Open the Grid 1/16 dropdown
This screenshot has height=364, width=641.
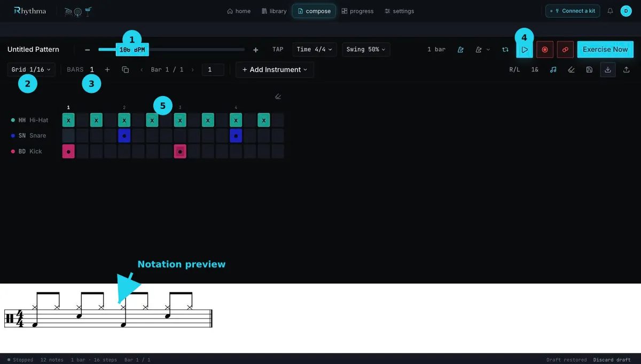[x=31, y=69]
